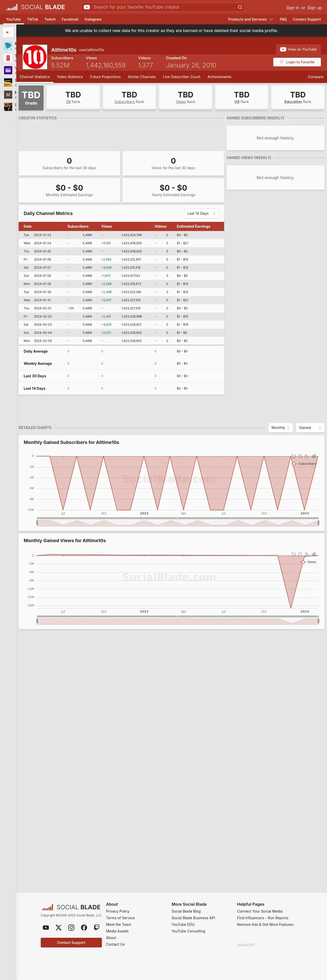Image resolution: width=327 pixels, height=980 pixels.
Task: Switch the Subscribers chart to bar view
Action: [x=314, y=456]
